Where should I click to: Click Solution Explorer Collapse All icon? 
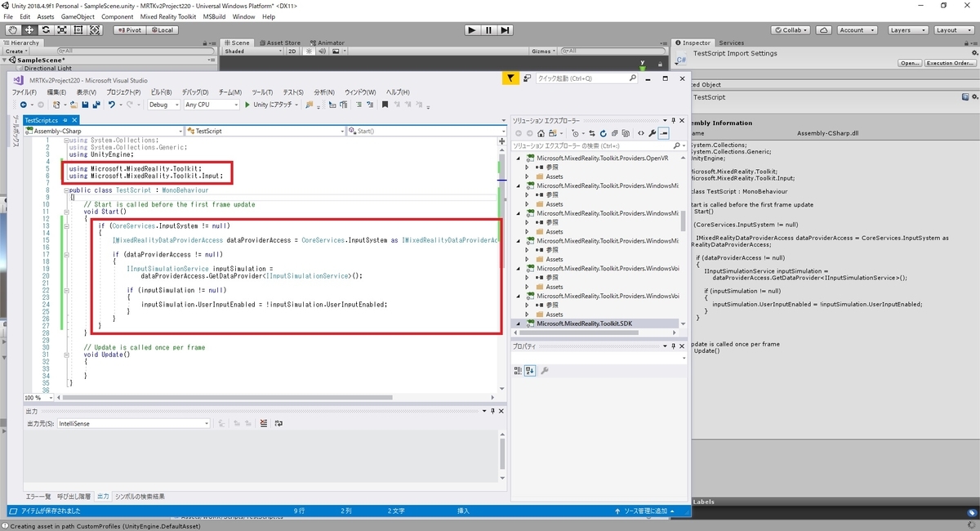(614, 133)
